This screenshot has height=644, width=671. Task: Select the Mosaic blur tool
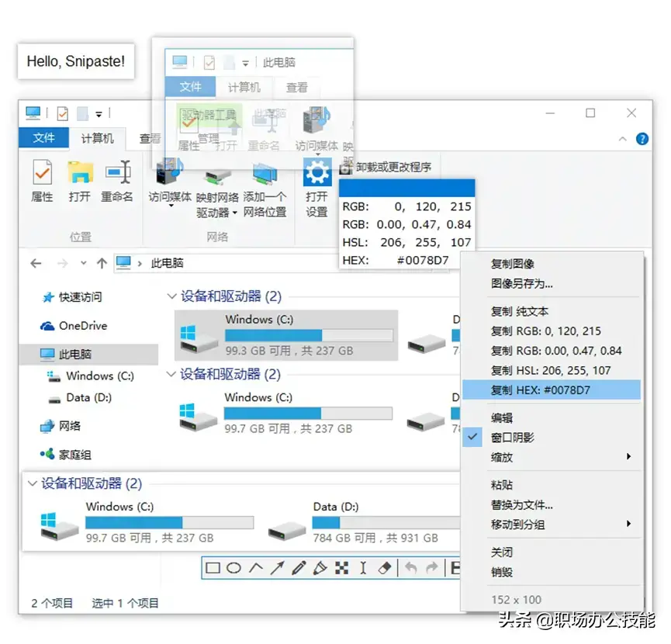(340, 568)
